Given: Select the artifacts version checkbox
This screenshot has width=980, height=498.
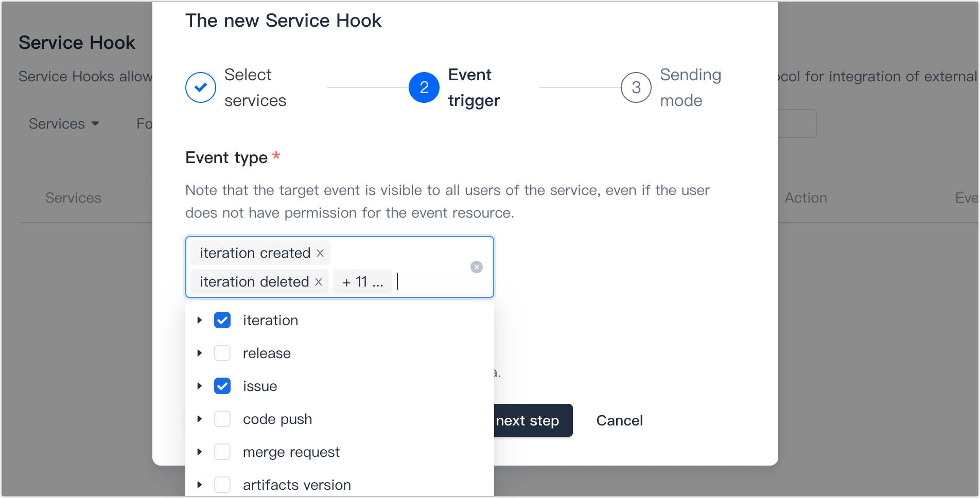Looking at the screenshot, I should tap(222, 485).
